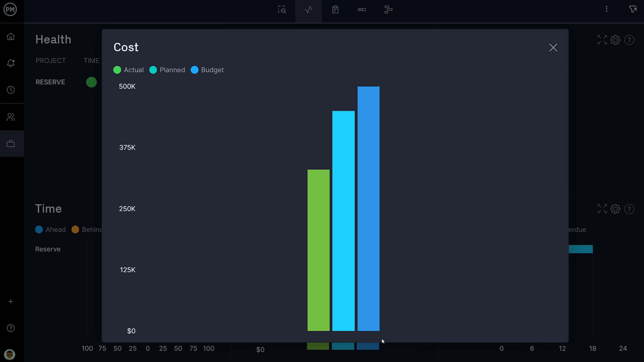Open the team people sidebar icon
The width and height of the screenshot is (644, 362).
(11, 117)
